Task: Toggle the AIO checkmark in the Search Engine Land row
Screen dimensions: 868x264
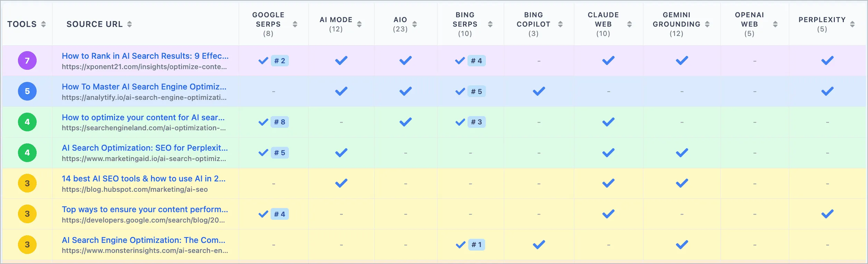Action: point(406,122)
